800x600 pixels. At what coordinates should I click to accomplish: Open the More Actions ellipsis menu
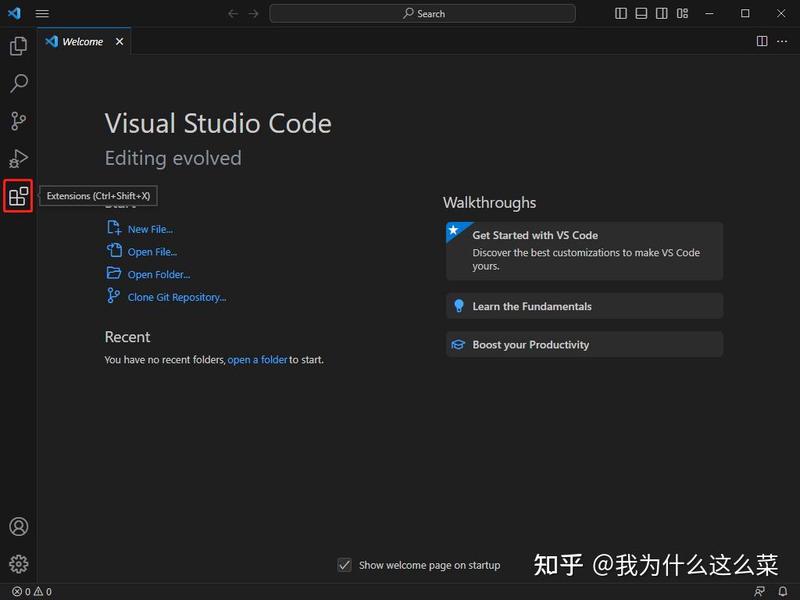click(x=782, y=41)
